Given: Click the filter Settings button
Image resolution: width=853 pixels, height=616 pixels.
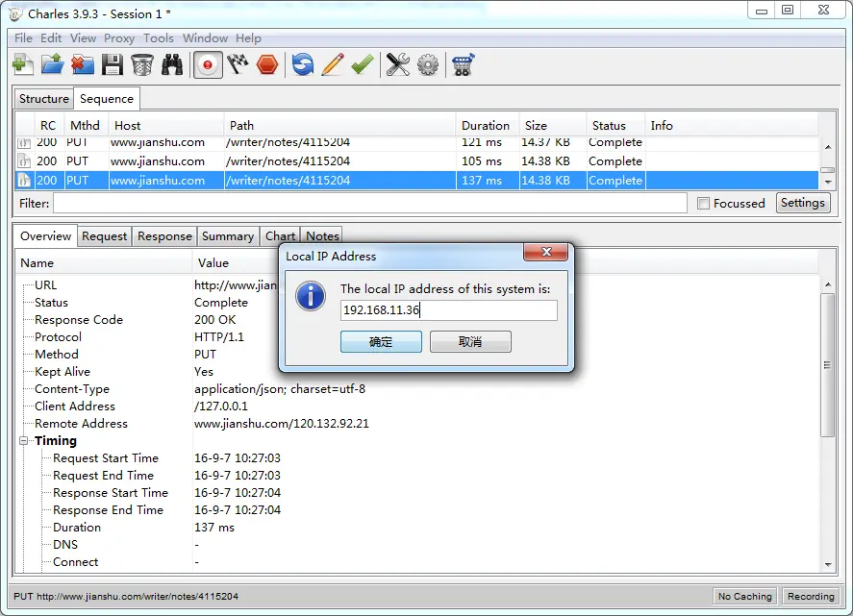Looking at the screenshot, I should tap(803, 203).
